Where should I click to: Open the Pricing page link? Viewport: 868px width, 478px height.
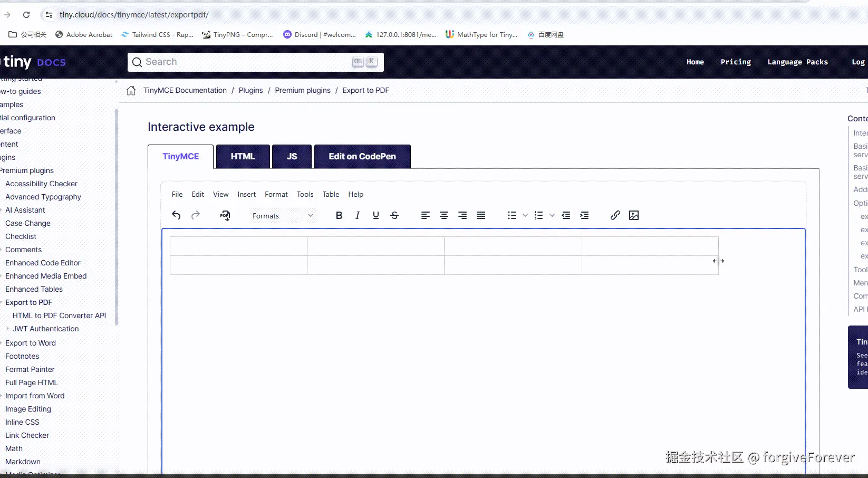tap(736, 62)
